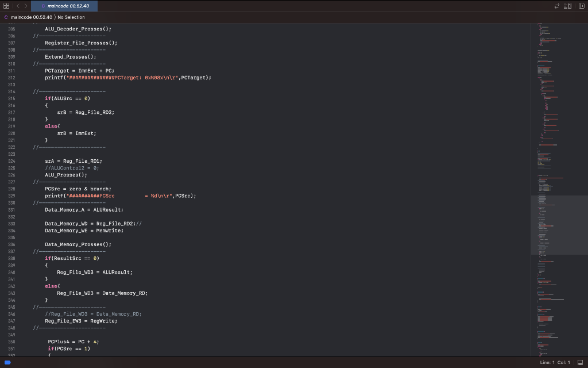The width and height of the screenshot is (588, 368).
Task: Go back with the left arrow
Action: (18, 6)
